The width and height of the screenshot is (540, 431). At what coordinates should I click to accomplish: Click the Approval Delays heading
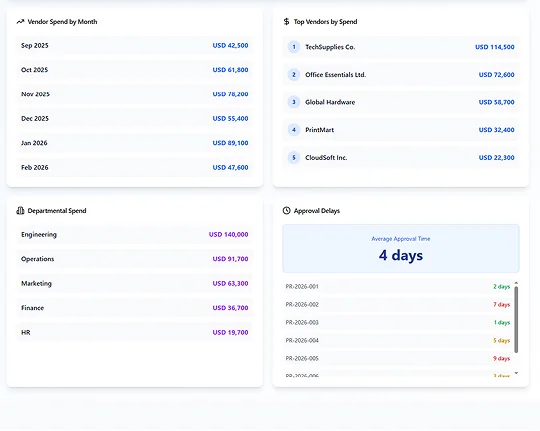coord(317,211)
